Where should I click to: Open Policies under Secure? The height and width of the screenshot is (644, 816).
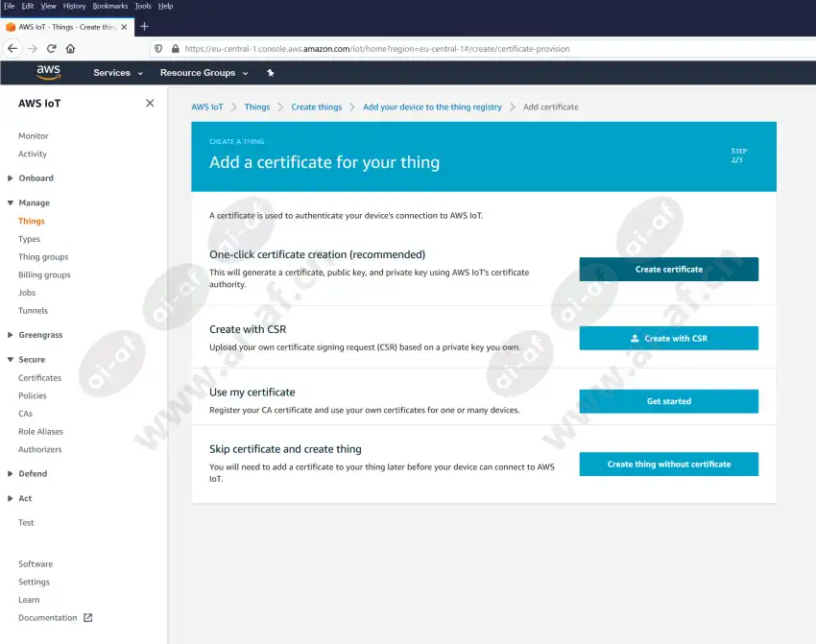click(x=33, y=395)
